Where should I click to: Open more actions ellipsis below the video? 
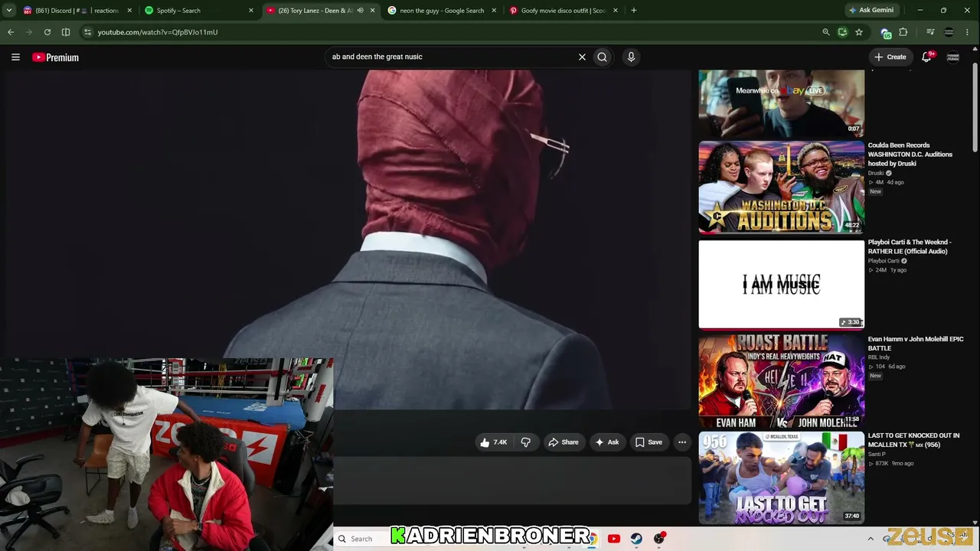tap(682, 442)
